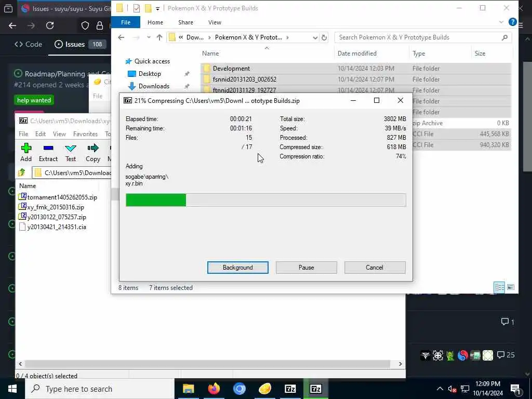Show hidden system tray icons

[440, 389]
